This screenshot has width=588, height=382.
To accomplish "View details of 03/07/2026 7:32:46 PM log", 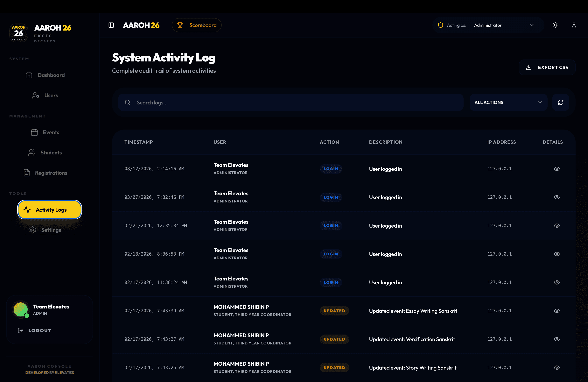I will click(557, 197).
